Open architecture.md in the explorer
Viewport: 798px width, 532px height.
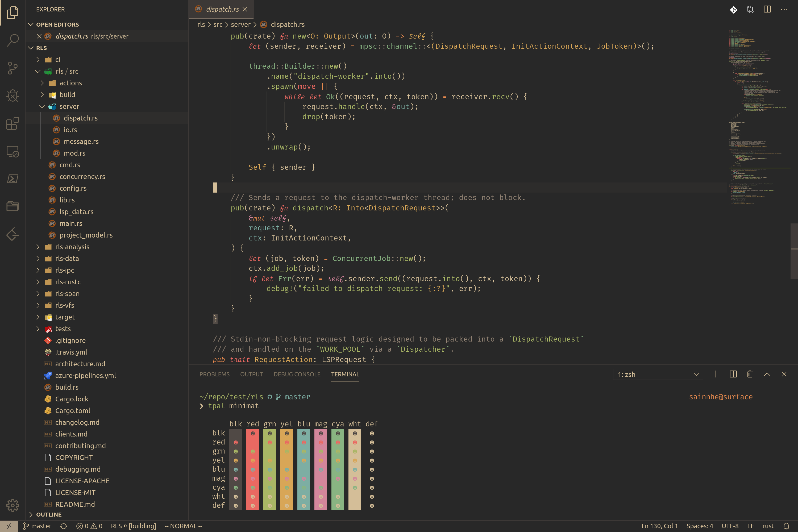80,364
